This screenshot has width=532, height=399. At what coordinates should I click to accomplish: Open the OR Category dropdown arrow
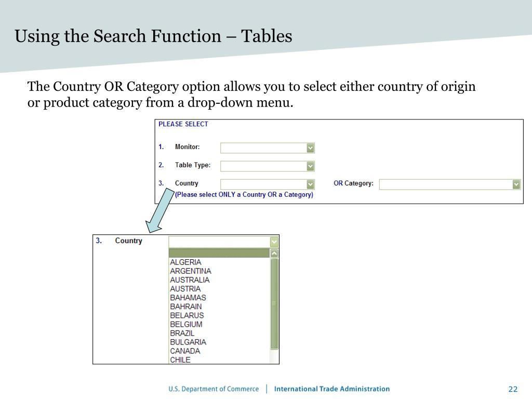(x=516, y=184)
